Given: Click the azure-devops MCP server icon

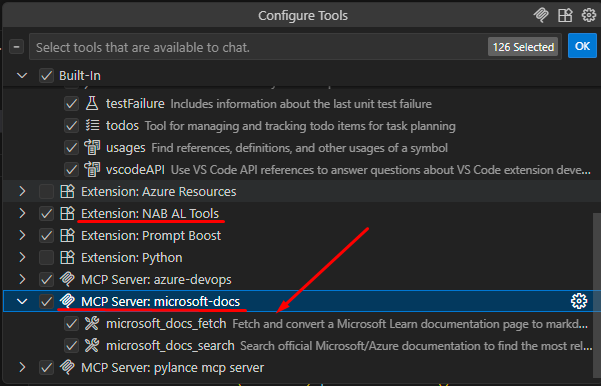Looking at the screenshot, I should 67,279.
